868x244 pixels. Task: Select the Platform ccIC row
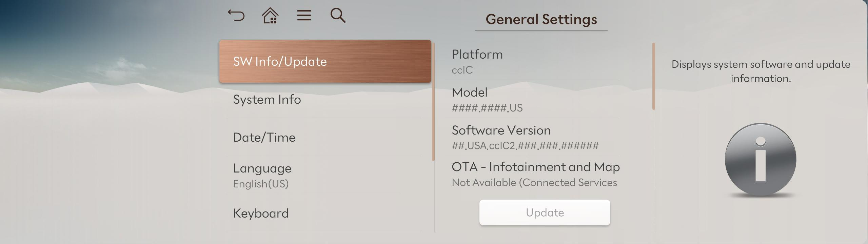532,61
